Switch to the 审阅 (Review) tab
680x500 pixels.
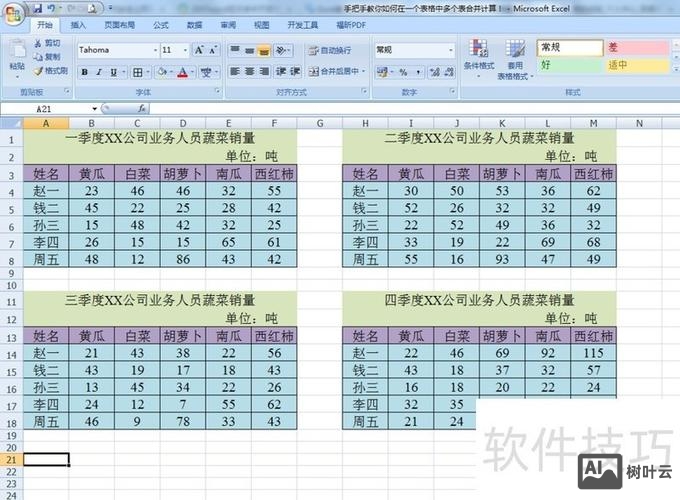[228, 25]
